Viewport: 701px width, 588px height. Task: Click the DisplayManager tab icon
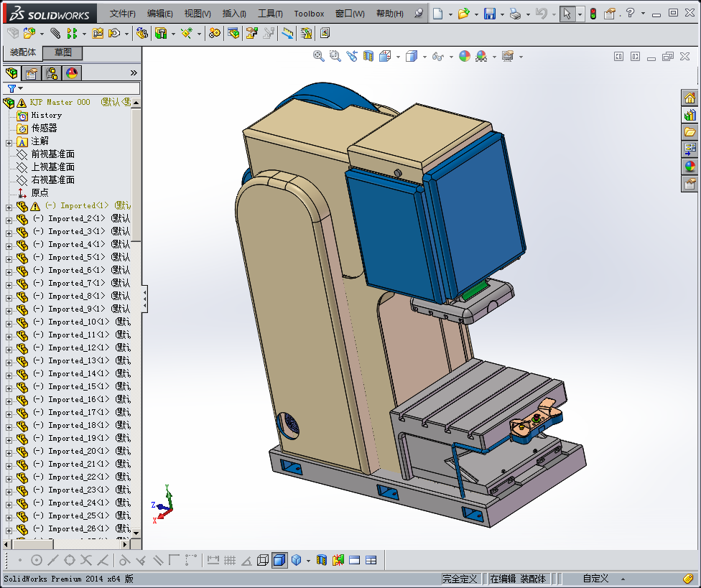71,73
